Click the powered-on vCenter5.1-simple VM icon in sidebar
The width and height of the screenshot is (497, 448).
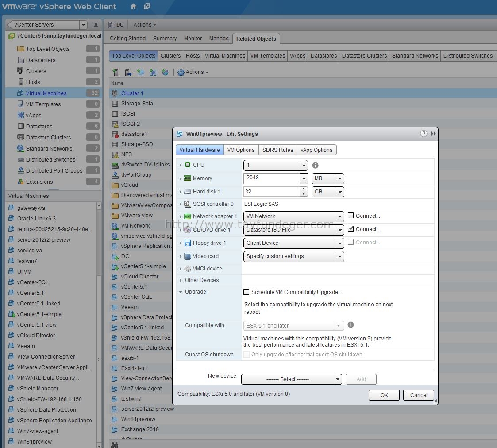coord(12,314)
